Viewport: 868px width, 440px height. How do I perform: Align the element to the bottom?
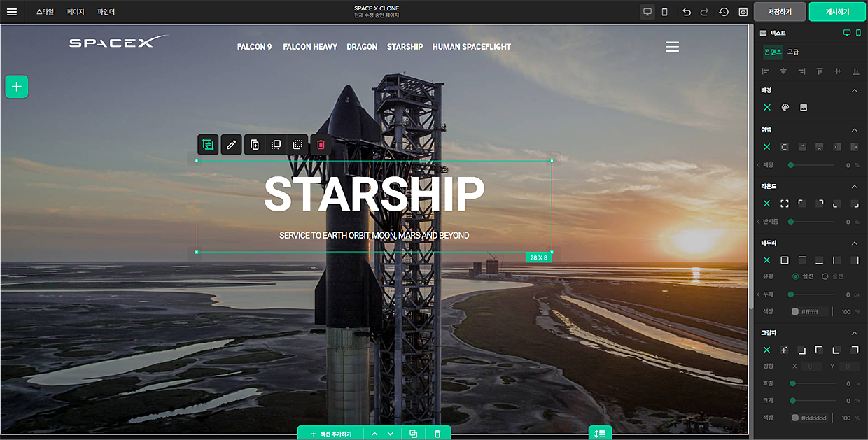(x=855, y=71)
